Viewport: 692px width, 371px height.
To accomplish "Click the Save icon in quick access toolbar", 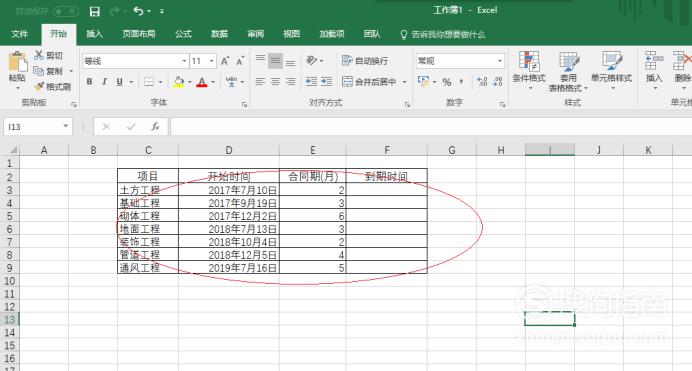I will coord(94,11).
